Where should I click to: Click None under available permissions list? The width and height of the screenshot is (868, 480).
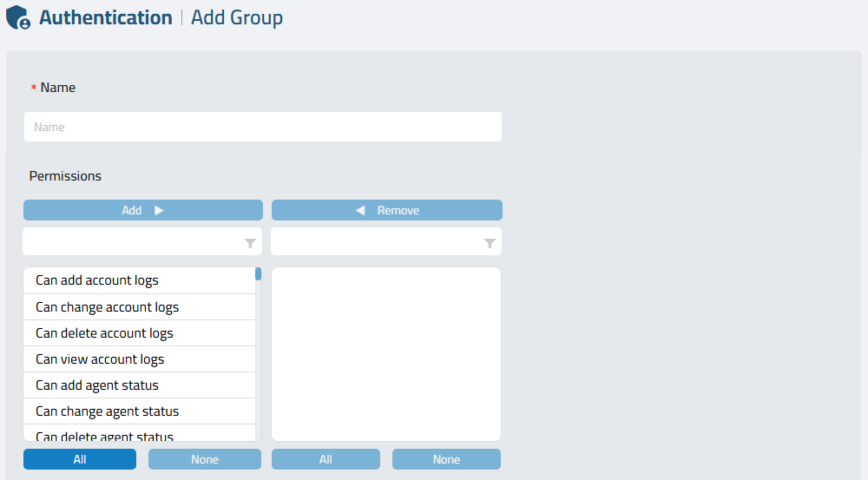205,459
